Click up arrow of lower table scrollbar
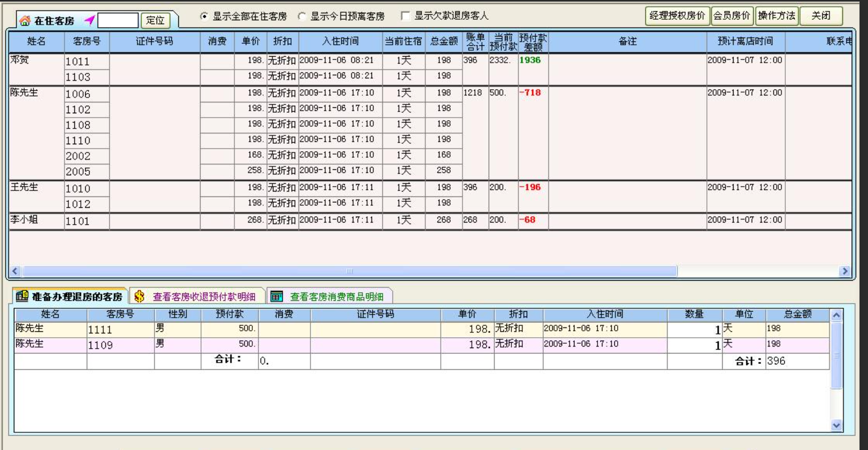This screenshot has width=868, height=450. click(836, 315)
